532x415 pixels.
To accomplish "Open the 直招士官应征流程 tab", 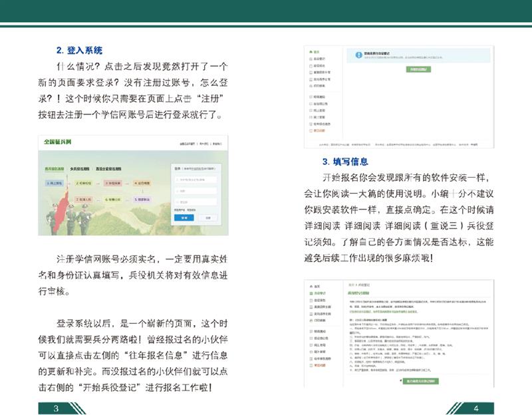I will coord(108,169).
